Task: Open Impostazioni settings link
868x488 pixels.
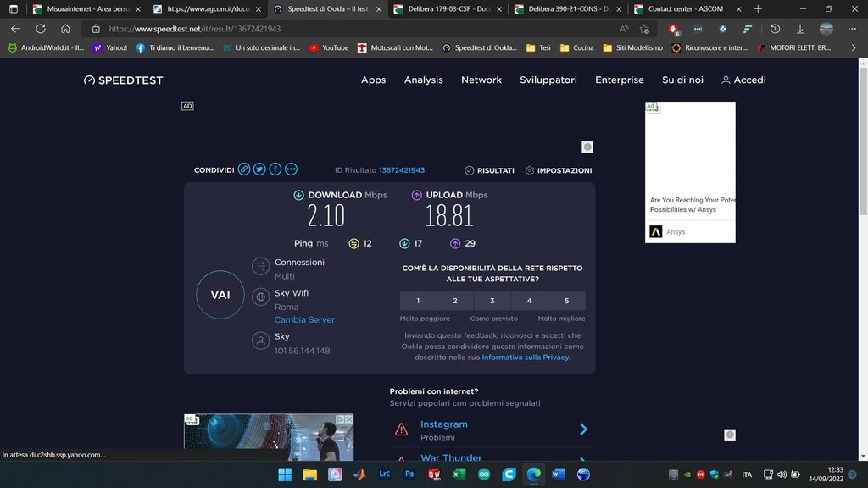Action: [558, 170]
